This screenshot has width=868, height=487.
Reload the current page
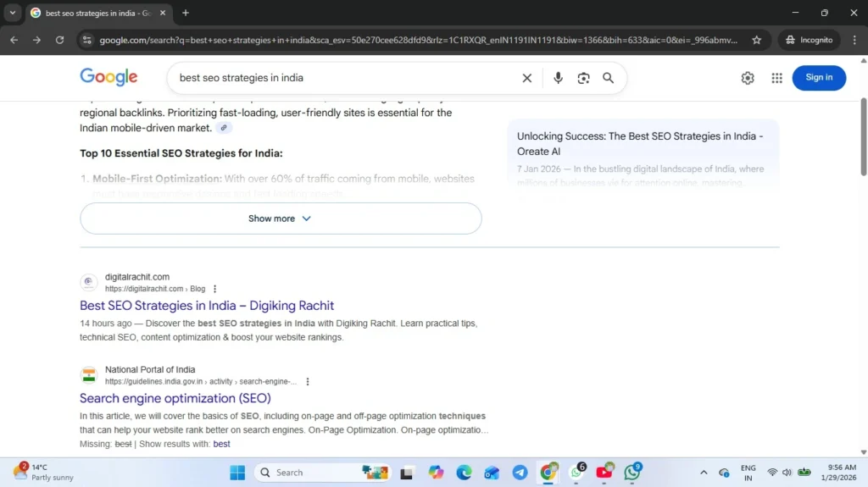click(59, 40)
